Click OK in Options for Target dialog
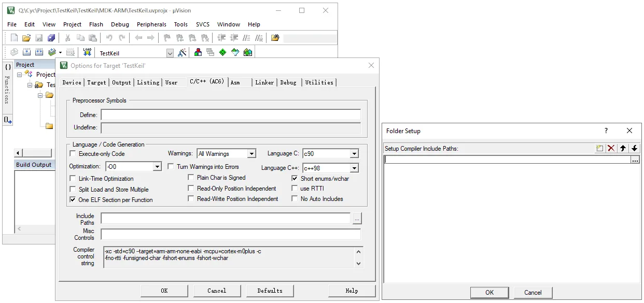This screenshot has width=644, height=303. pyautogui.click(x=164, y=291)
